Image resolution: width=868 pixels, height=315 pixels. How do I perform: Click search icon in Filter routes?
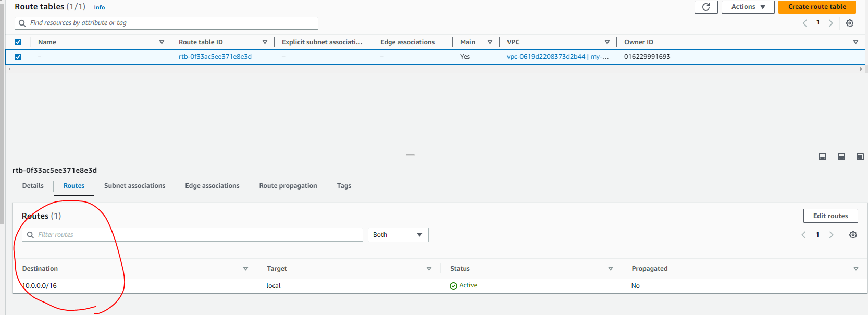click(30, 235)
